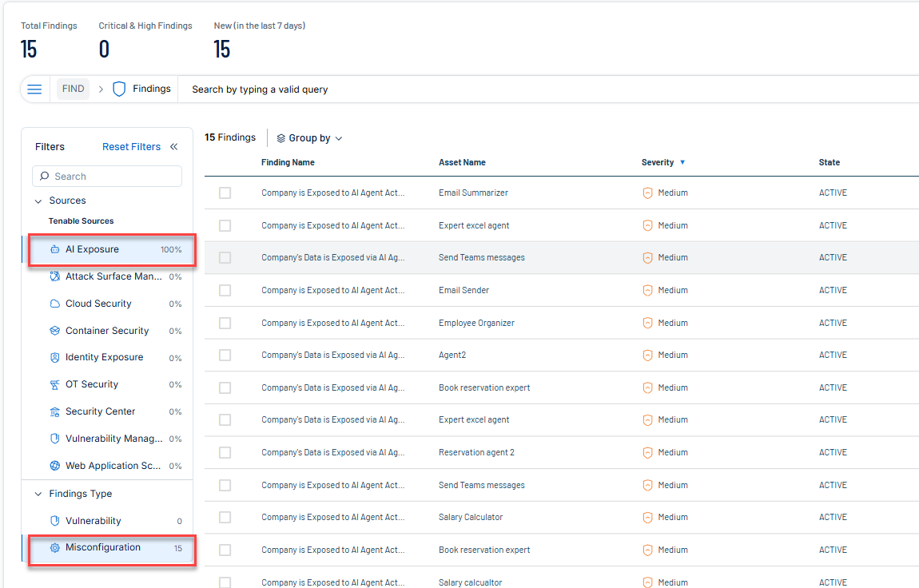Select the checkbox for Email Sender row

[x=225, y=291]
